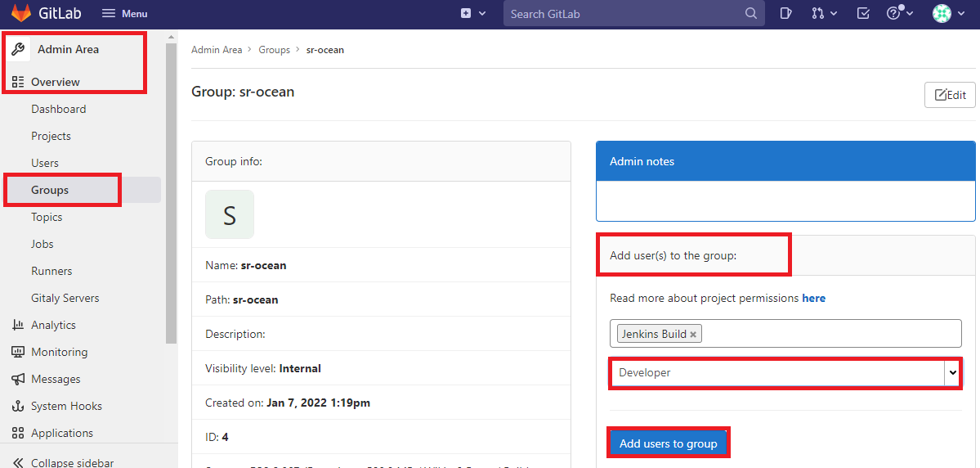Click the Collapse sidebar label

click(x=73, y=462)
